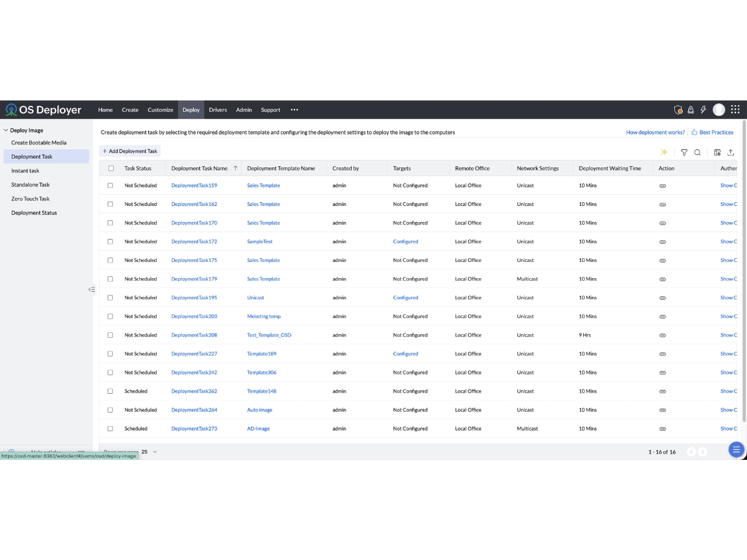
Task: Click the Task Status column header
Action: [138, 168]
